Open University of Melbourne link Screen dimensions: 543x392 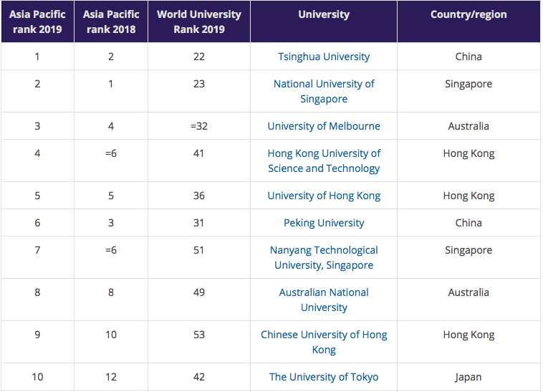tap(324, 126)
